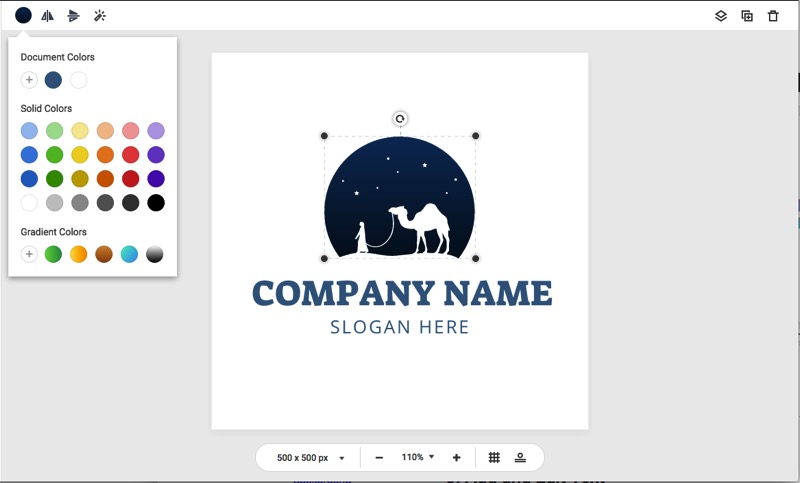The height and width of the screenshot is (483, 800).
Task: Click the rotate handle above the logo
Action: tap(400, 119)
